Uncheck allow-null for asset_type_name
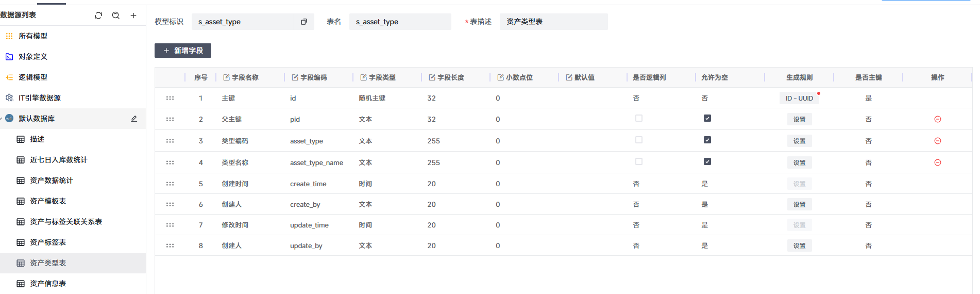 pos(707,161)
